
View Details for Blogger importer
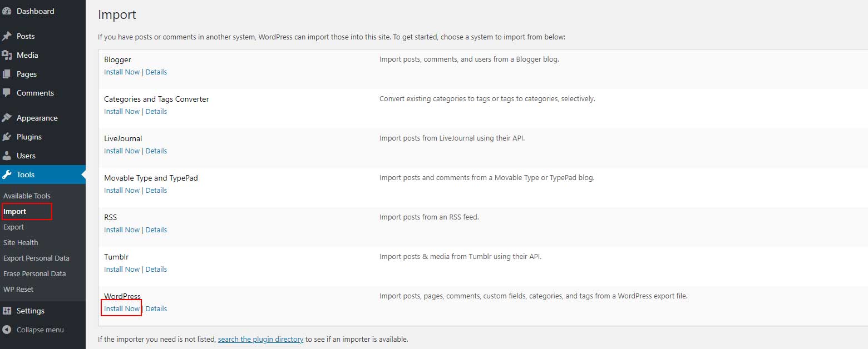(156, 72)
